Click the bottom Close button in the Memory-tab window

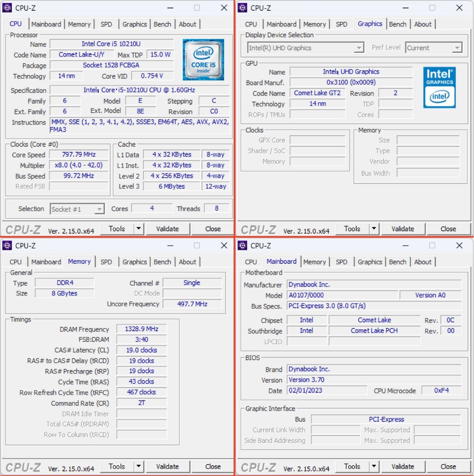tap(213, 466)
